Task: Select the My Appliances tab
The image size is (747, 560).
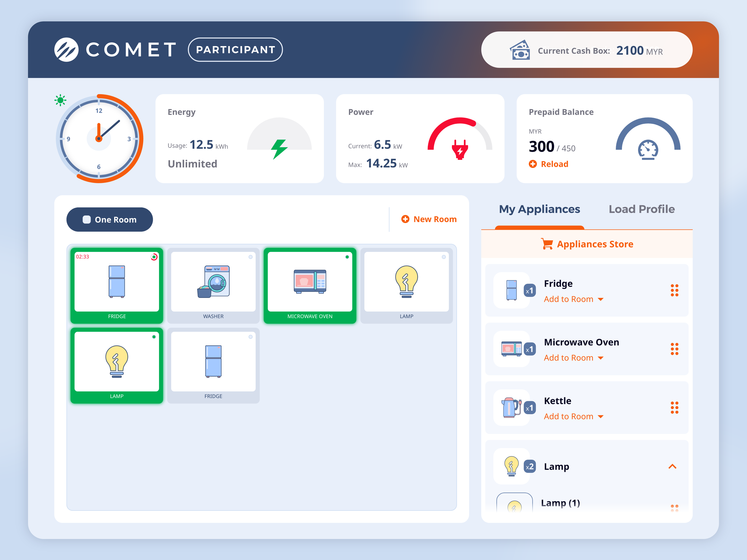Action: [x=539, y=209]
